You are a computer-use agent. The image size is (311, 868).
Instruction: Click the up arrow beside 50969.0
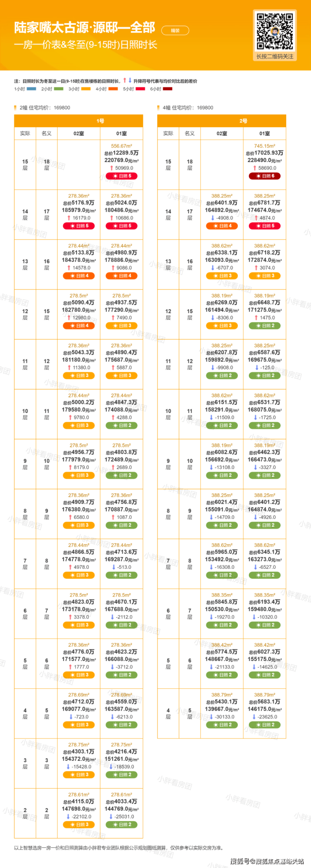point(111,168)
